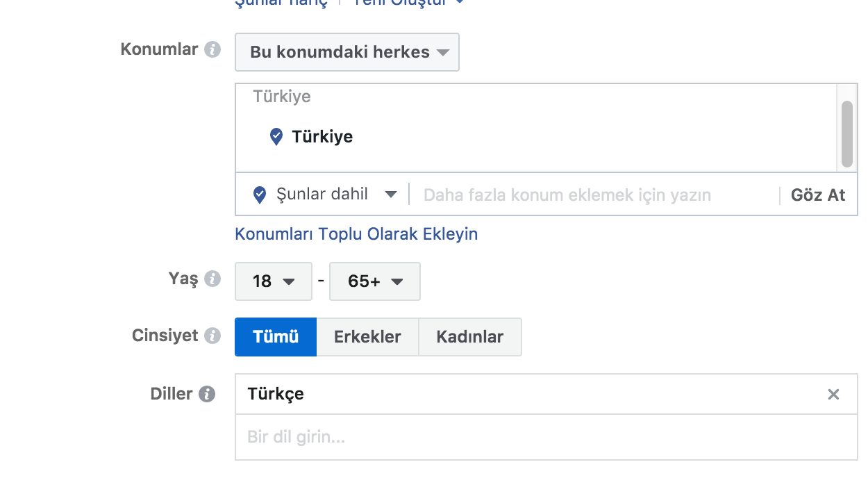Click the pin icon in Şunlar dahil selector
868x485 pixels.
tap(260, 195)
